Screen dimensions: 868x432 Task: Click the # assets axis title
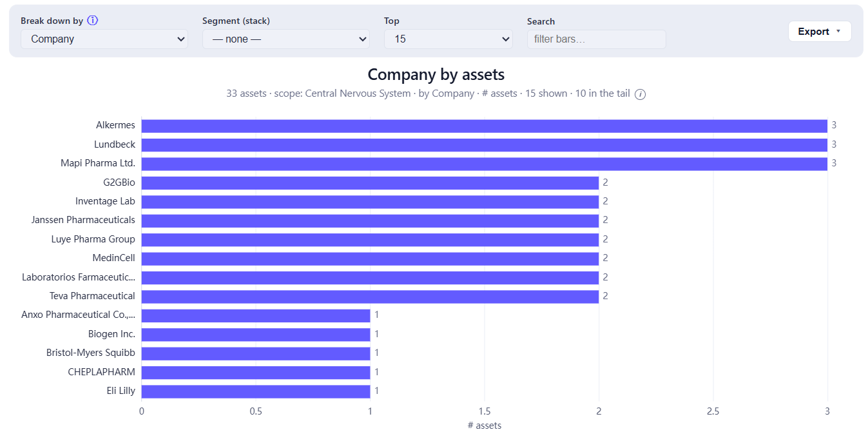click(x=485, y=425)
